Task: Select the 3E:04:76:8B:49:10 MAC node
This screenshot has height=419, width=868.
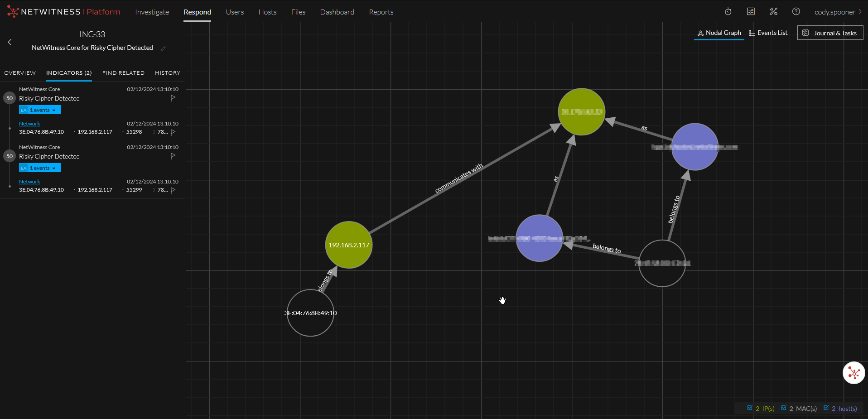Action: [x=310, y=313]
